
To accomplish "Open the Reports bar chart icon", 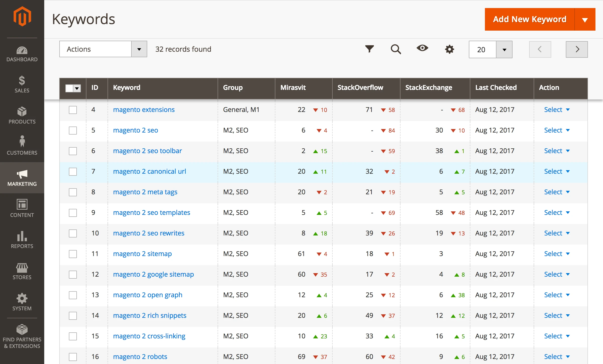I will [22, 236].
